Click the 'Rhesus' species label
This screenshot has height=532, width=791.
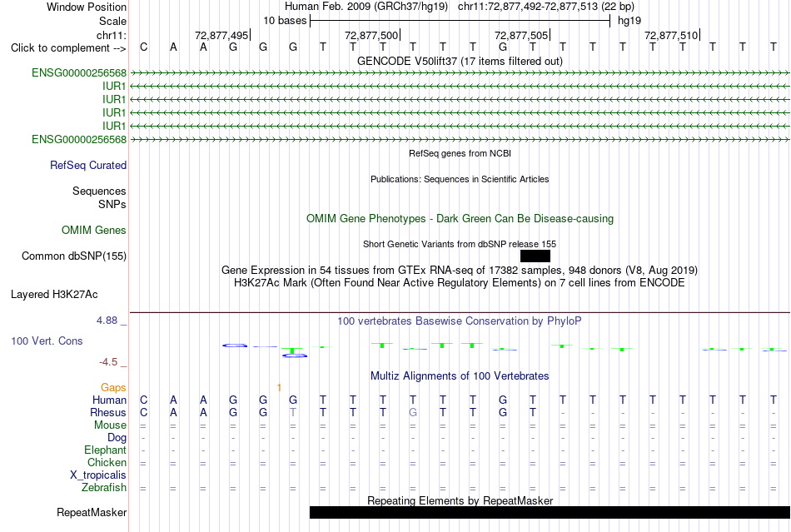[x=108, y=412]
